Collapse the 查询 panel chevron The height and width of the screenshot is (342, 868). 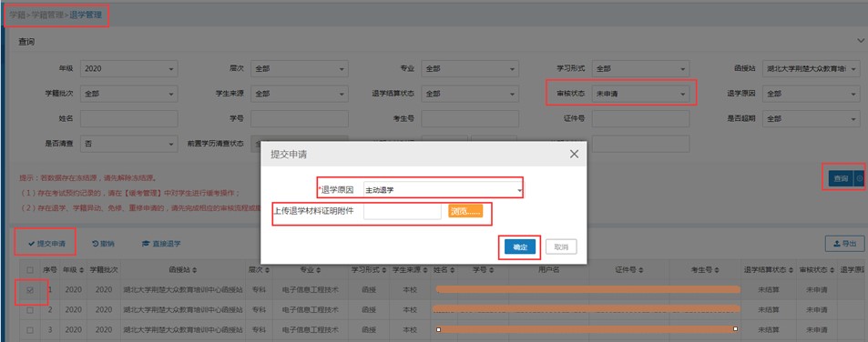click(860, 41)
